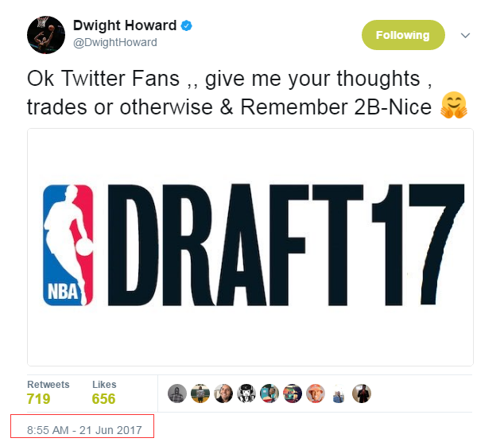
Task: Toggle the Following button
Action: pyautogui.click(x=403, y=35)
